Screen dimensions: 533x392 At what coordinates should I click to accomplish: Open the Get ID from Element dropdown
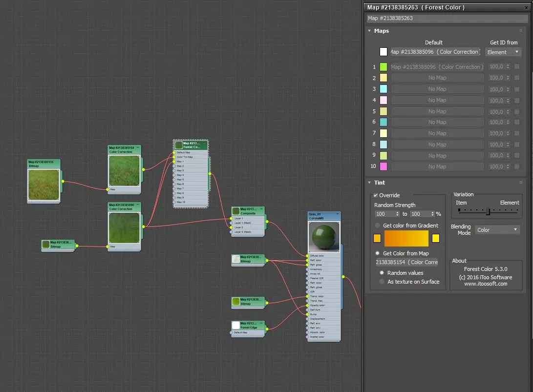[503, 52]
